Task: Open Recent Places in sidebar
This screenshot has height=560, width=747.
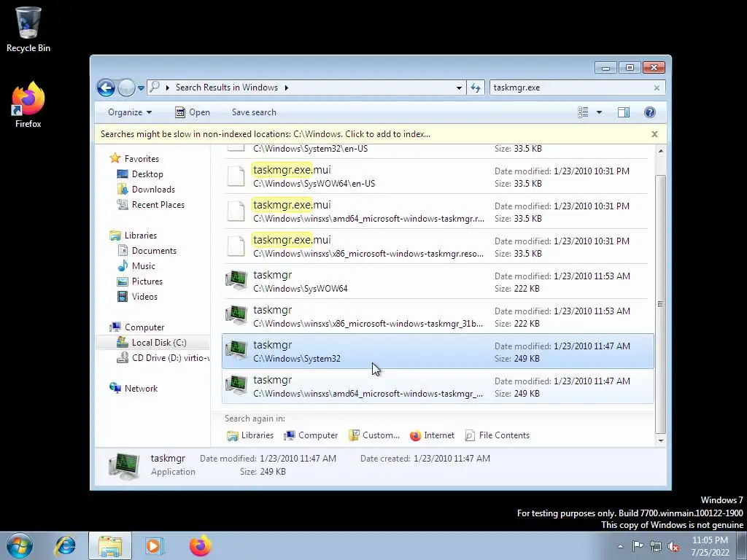Action: pyautogui.click(x=158, y=205)
